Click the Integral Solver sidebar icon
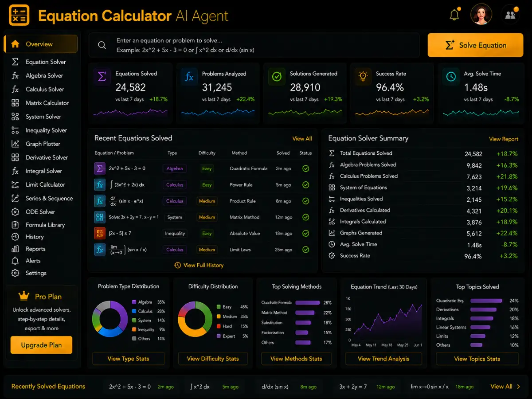Image resolution: width=532 pixels, height=399 pixels. click(x=15, y=171)
